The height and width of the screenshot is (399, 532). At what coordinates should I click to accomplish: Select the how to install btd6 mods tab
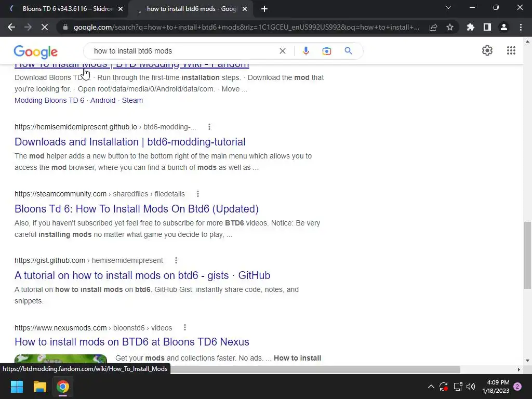click(190, 9)
